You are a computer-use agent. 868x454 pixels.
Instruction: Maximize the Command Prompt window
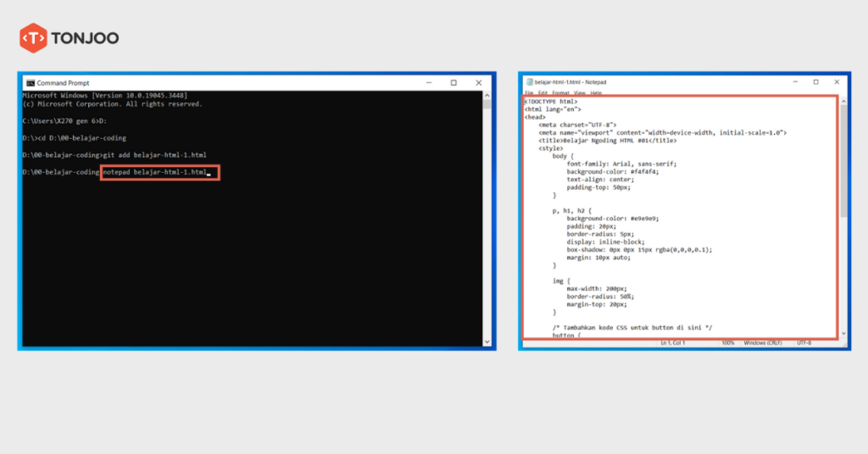[x=453, y=83]
